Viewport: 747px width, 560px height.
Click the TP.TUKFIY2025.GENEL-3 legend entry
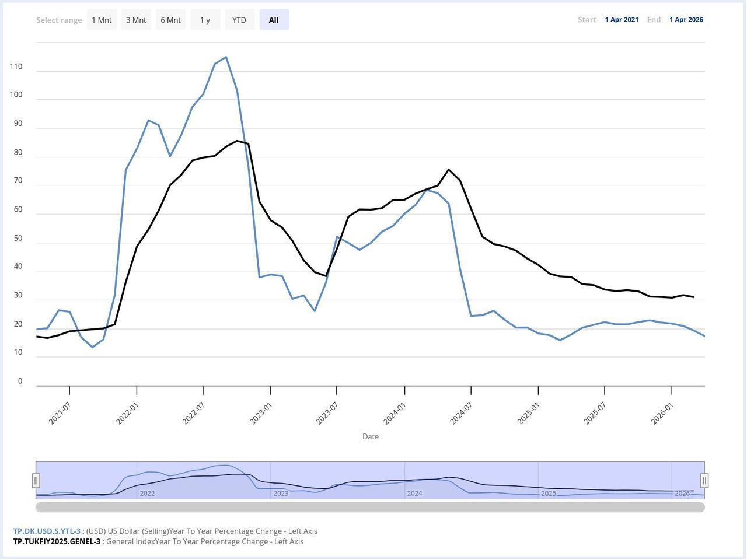(55, 541)
